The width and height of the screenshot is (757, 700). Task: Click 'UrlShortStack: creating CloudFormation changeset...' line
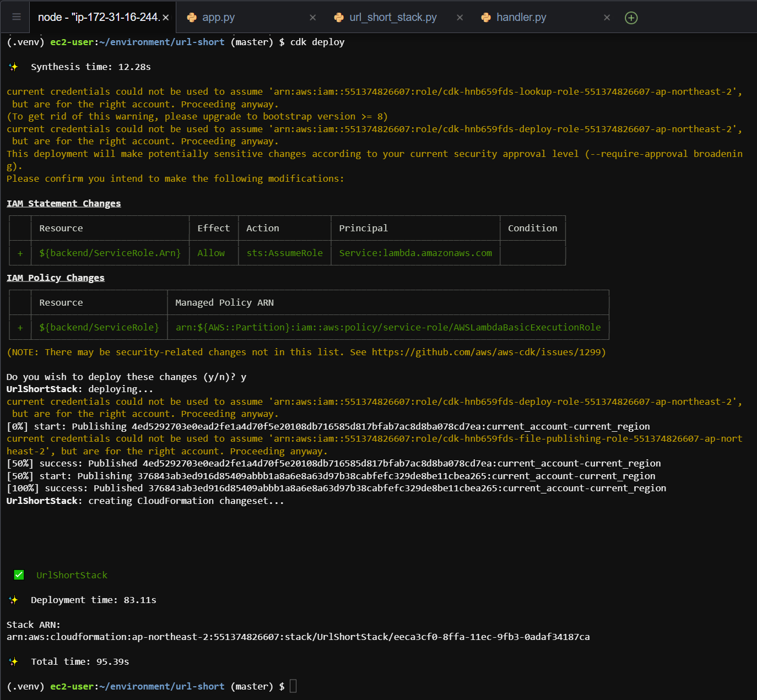click(x=145, y=501)
